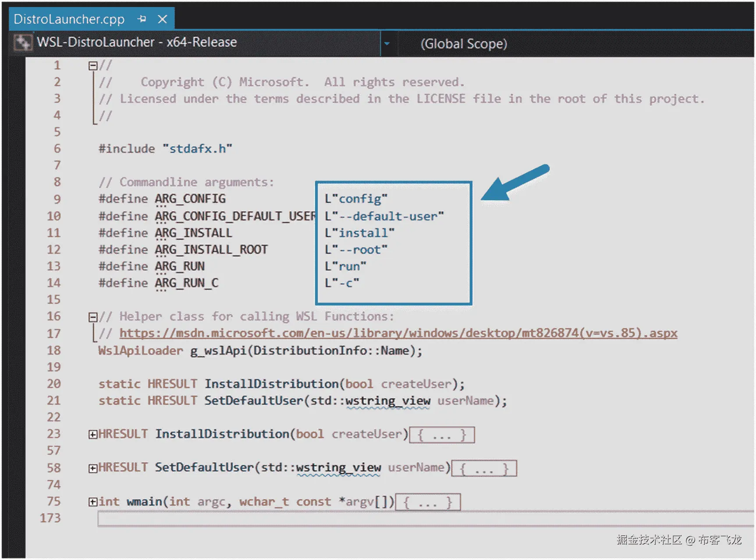Screen dimensions: 756x560
Task: Click the ARG_RUN macro name on line 13
Action: coord(180,266)
